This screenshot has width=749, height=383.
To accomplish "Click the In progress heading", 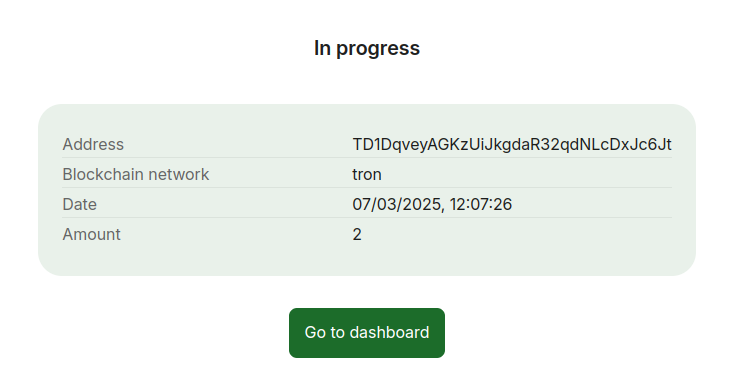I will tap(367, 48).
